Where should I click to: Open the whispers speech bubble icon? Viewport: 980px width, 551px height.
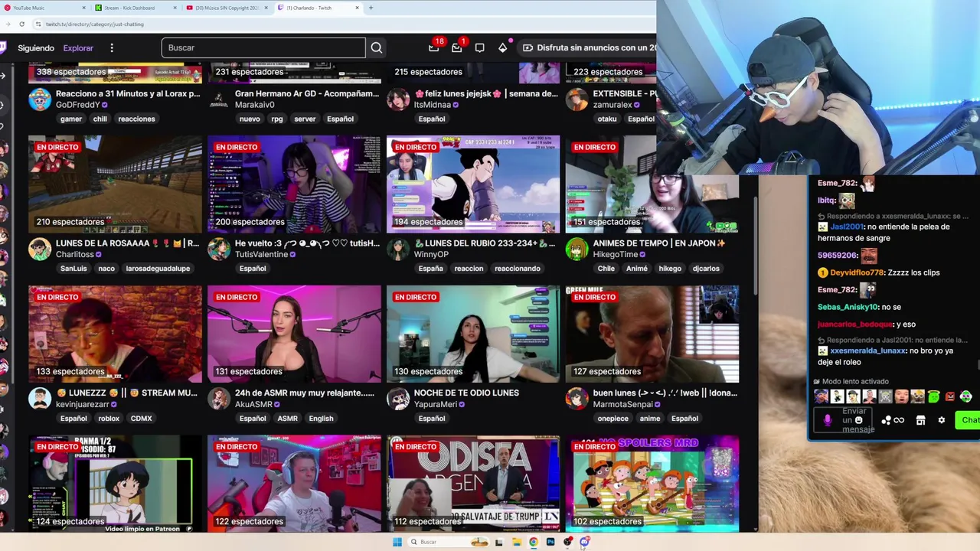click(x=479, y=47)
